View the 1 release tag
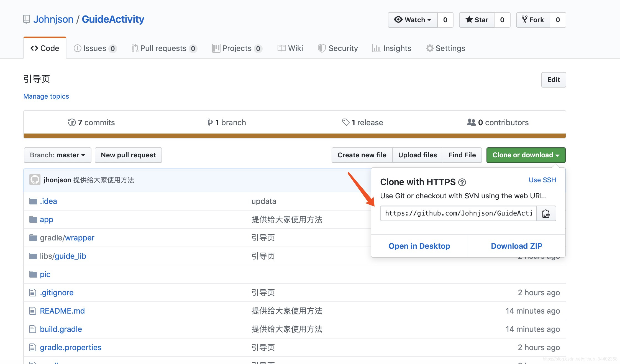The image size is (620, 364). coord(363,122)
